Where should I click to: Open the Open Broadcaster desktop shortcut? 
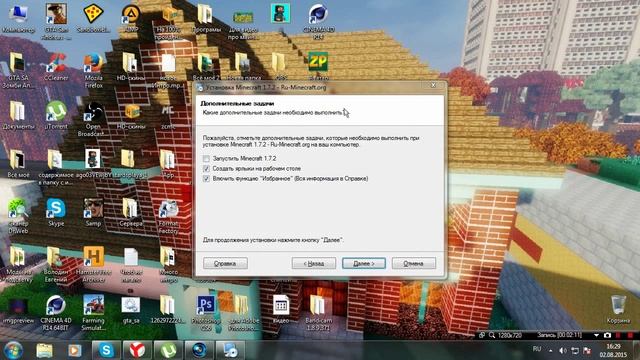click(x=92, y=119)
